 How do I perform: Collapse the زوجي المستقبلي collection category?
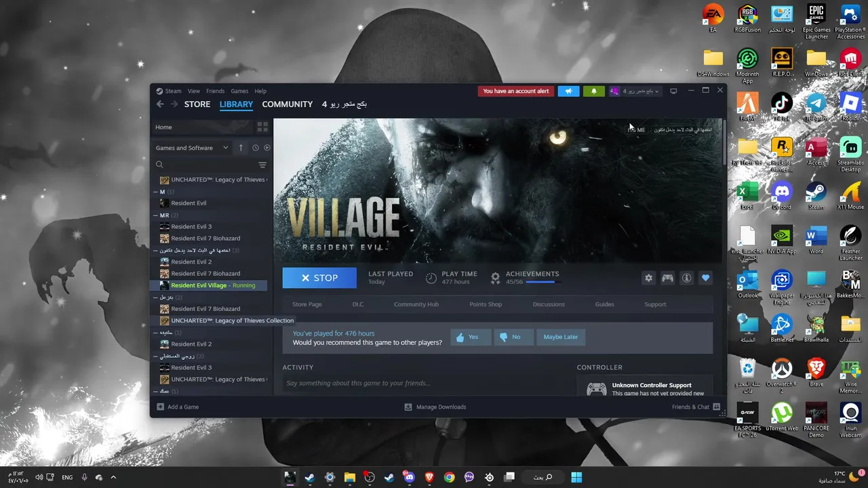pos(155,356)
